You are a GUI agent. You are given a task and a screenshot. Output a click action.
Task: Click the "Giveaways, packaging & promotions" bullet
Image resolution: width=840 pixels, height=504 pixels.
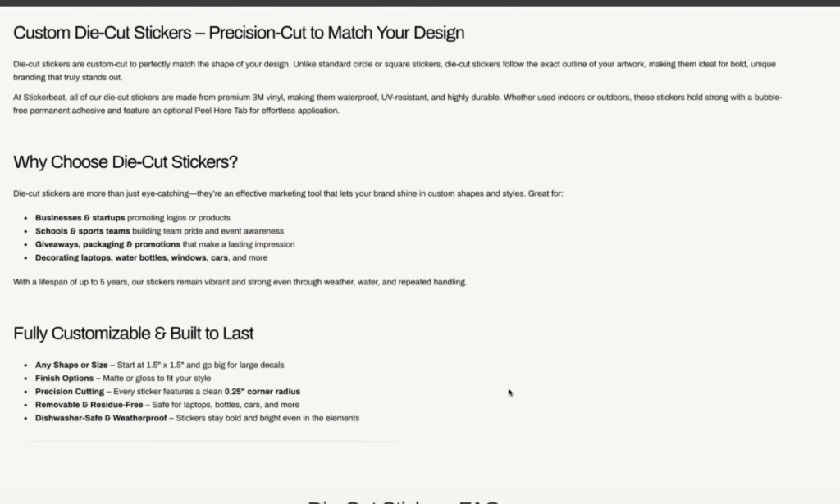click(x=107, y=244)
